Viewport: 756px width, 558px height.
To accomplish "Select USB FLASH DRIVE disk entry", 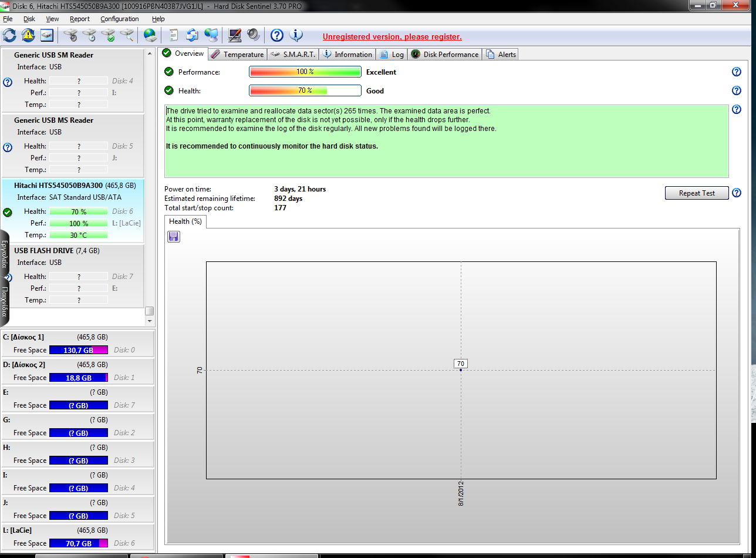I will tap(73, 277).
